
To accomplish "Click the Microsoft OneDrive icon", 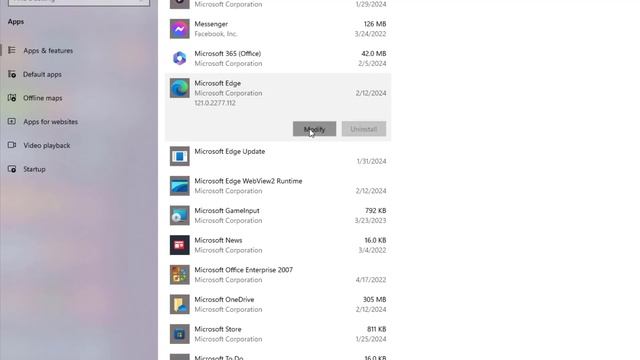I will coord(180,304).
